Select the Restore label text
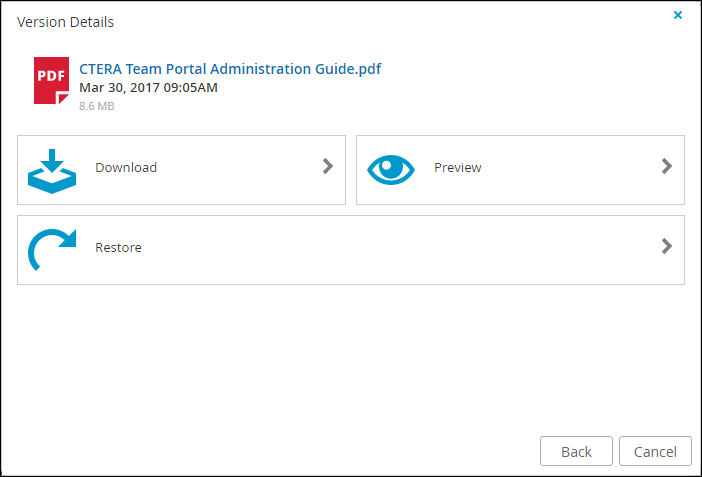Screen dimensions: 702x477 (118, 247)
